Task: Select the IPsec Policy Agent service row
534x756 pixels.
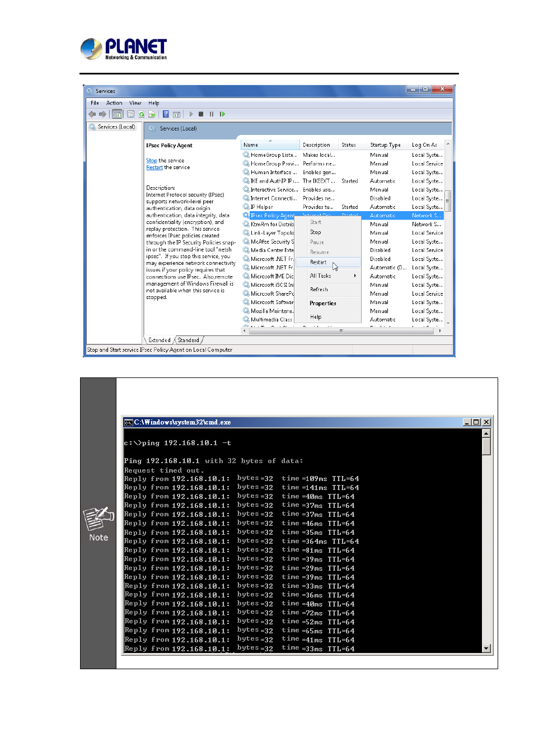Action: coord(343,216)
